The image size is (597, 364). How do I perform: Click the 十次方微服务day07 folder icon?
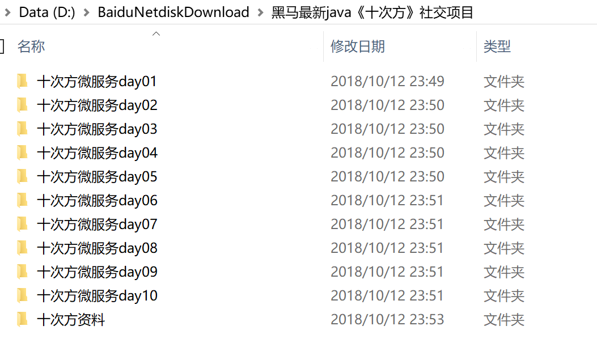(23, 224)
